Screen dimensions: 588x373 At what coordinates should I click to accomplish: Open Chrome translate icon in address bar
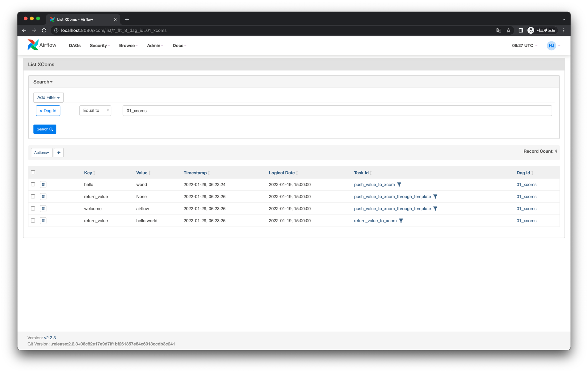click(498, 30)
